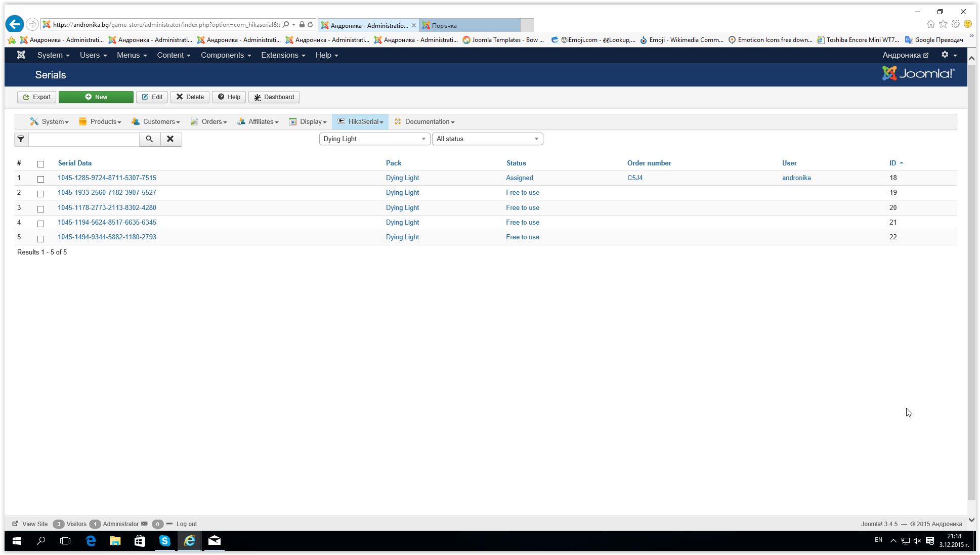Open the Dying Light pack dropdown
The height and width of the screenshot is (555, 980).
(x=374, y=139)
